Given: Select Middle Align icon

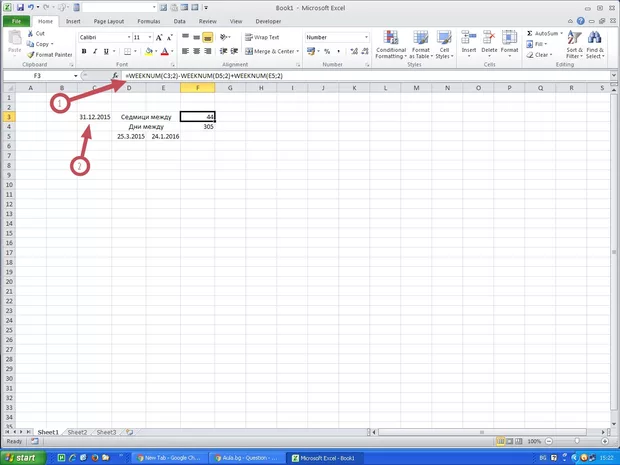Looking at the screenshot, I should 197,37.
